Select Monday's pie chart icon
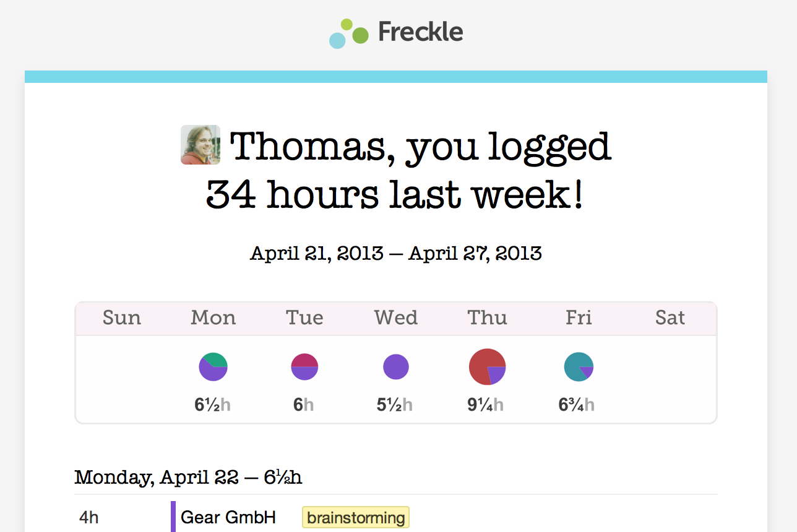This screenshot has height=532, width=797. (213, 366)
